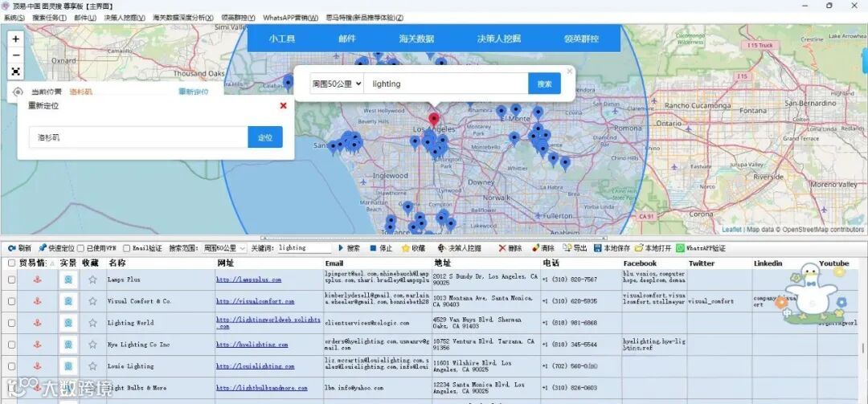The height and width of the screenshot is (404, 868).
Task: Toggle the Email验证 checkbox
Action: pyautogui.click(x=127, y=248)
